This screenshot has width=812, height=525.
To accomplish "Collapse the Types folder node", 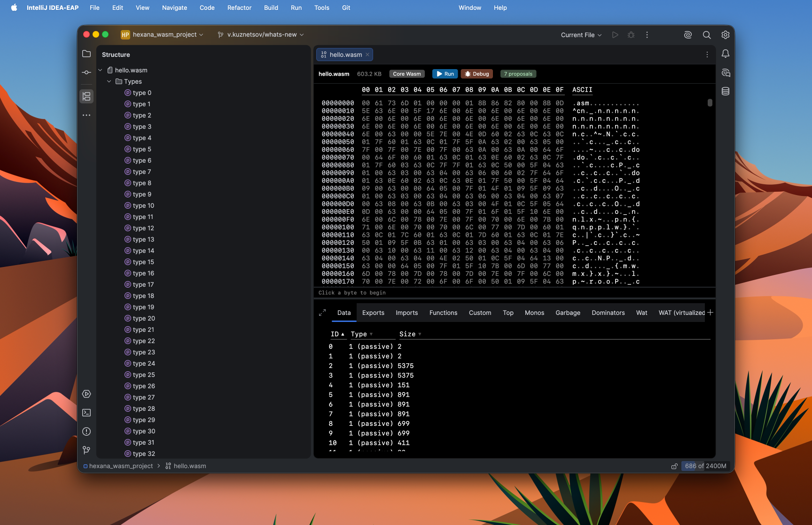I will [x=109, y=81].
